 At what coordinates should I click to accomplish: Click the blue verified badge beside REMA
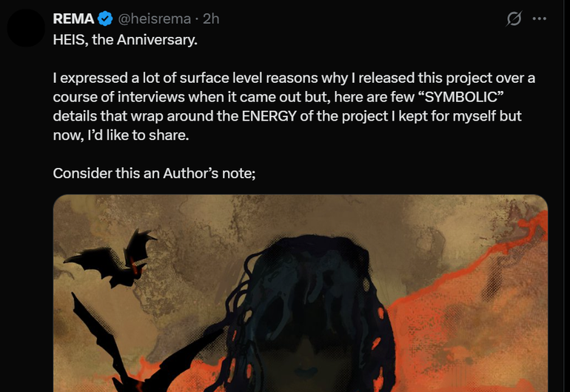coord(105,18)
